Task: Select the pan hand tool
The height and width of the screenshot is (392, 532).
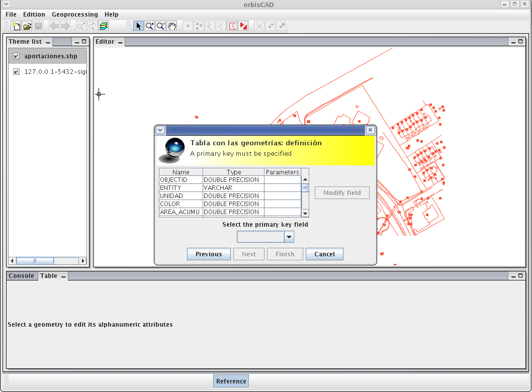Action: (172, 26)
